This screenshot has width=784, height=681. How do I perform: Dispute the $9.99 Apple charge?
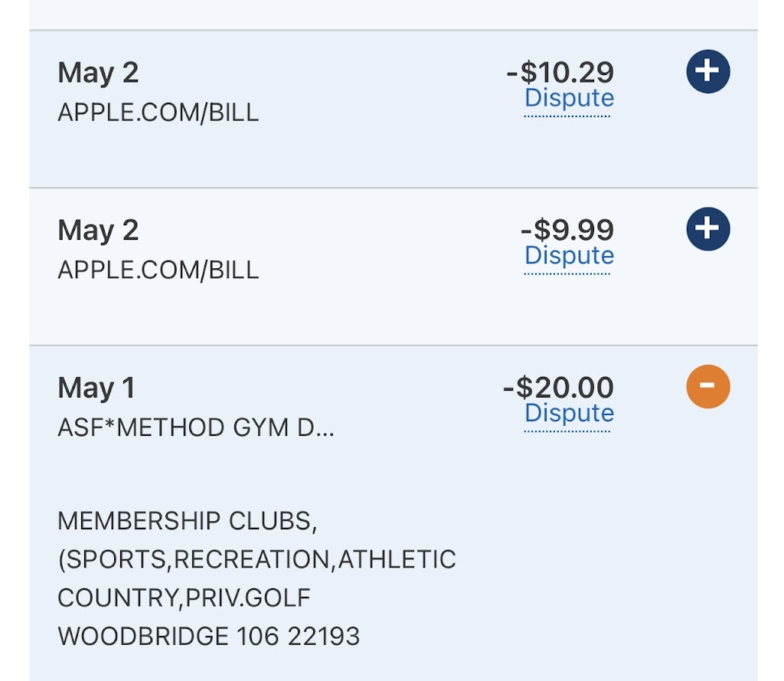(569, 257)
